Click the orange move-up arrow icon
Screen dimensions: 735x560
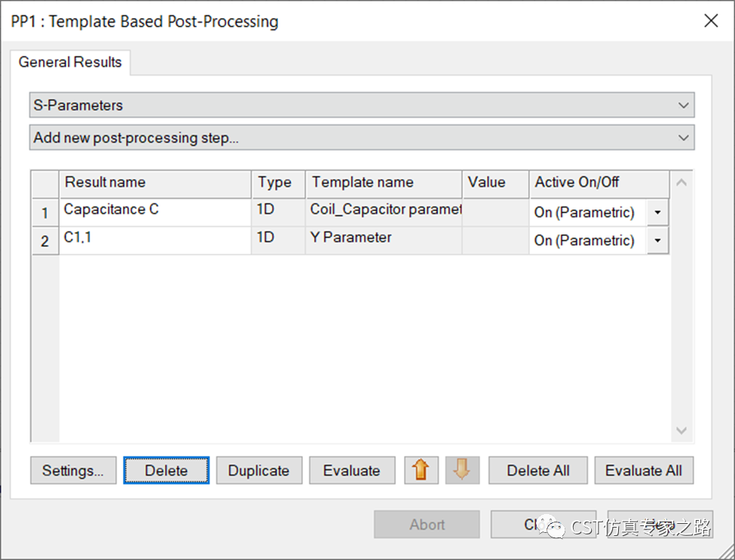[x=421, y=470]
